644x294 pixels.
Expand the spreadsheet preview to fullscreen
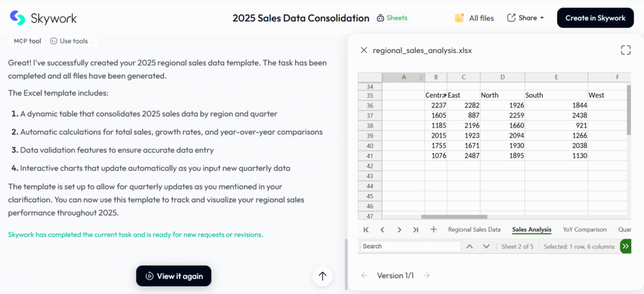[625, 50]
